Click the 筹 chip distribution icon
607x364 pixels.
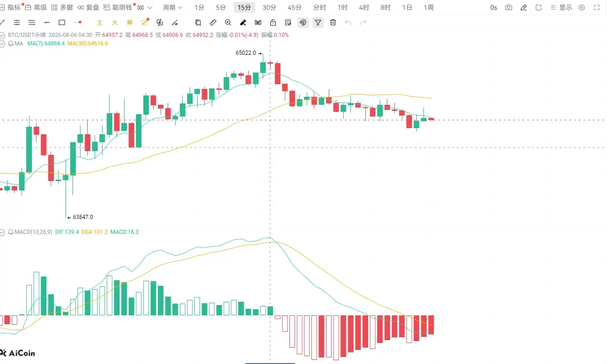click(x=130, y=22)
